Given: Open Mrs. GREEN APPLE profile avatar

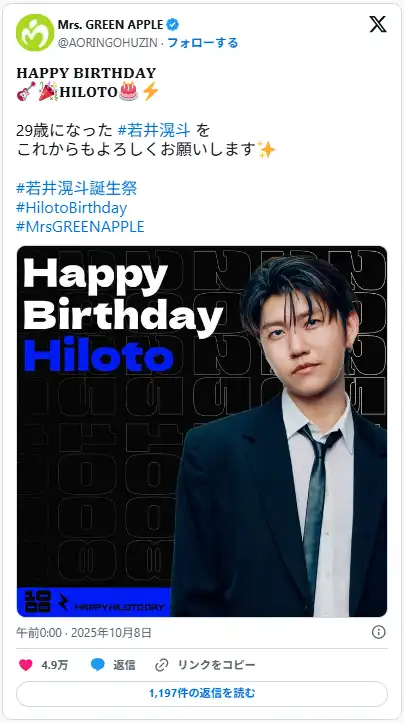Looking at the screenshot, I should click(35, 32).
